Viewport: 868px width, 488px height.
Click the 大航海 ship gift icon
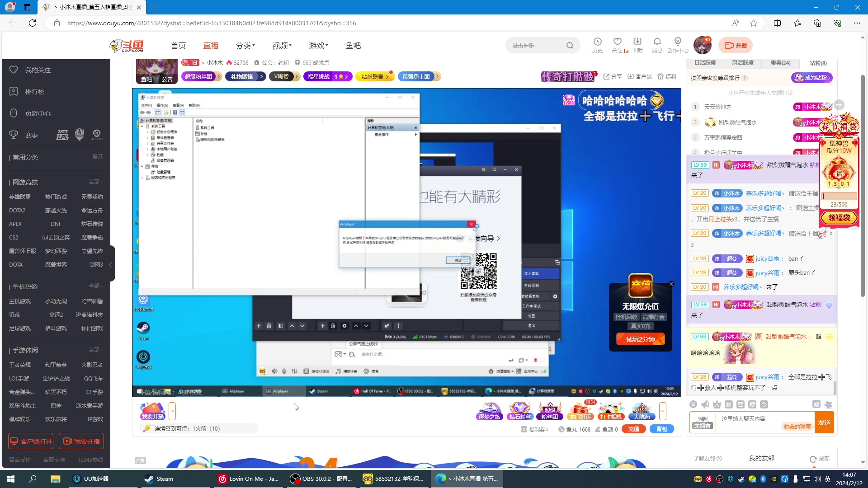[x=642, y=411]
